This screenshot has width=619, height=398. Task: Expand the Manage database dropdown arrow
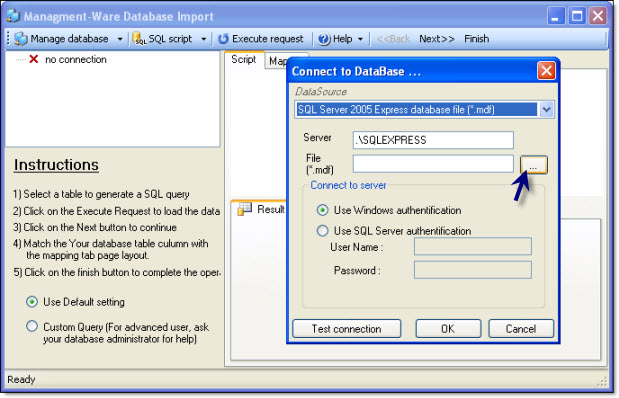[120, 39]
